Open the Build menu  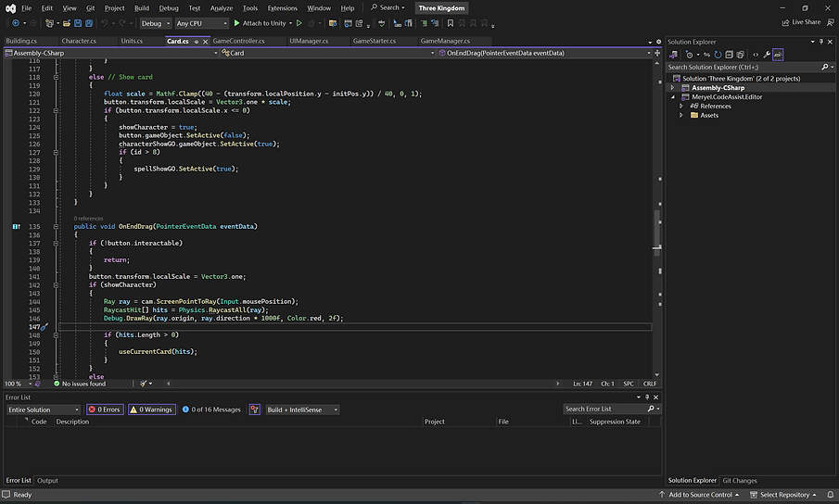pyautogui.click(x=142, y=8)
